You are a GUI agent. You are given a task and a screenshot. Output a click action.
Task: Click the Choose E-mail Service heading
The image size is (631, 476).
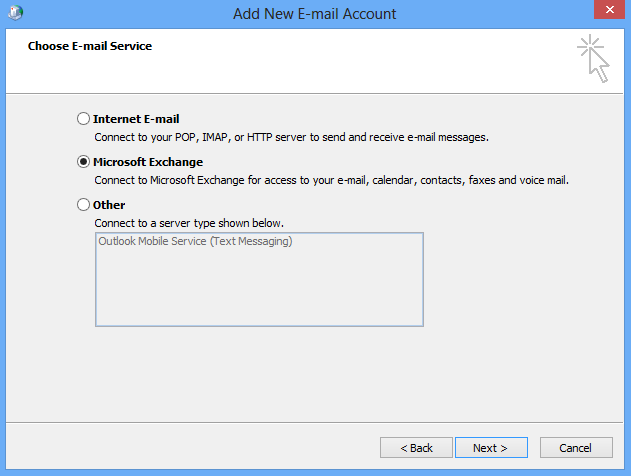point(90,46)
